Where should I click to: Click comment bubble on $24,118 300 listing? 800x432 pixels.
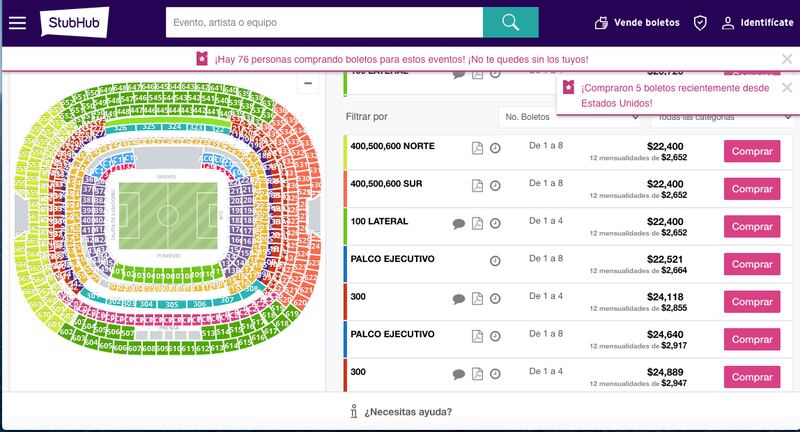[x=459, y=299]
